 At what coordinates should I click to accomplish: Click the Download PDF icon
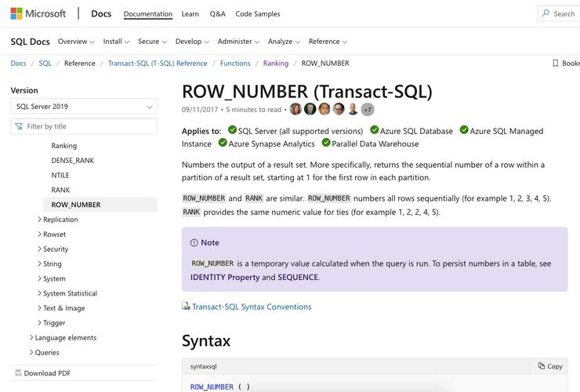tap(18, 372)
